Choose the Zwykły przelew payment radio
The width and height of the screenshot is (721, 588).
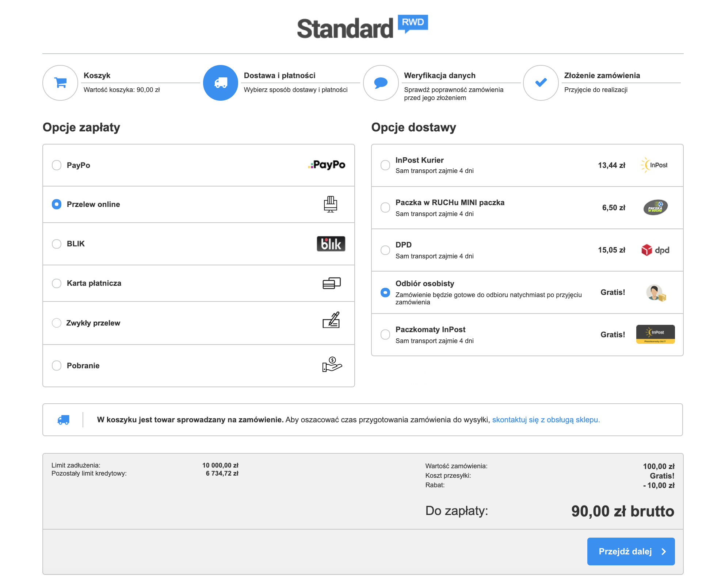click(57, 323)
